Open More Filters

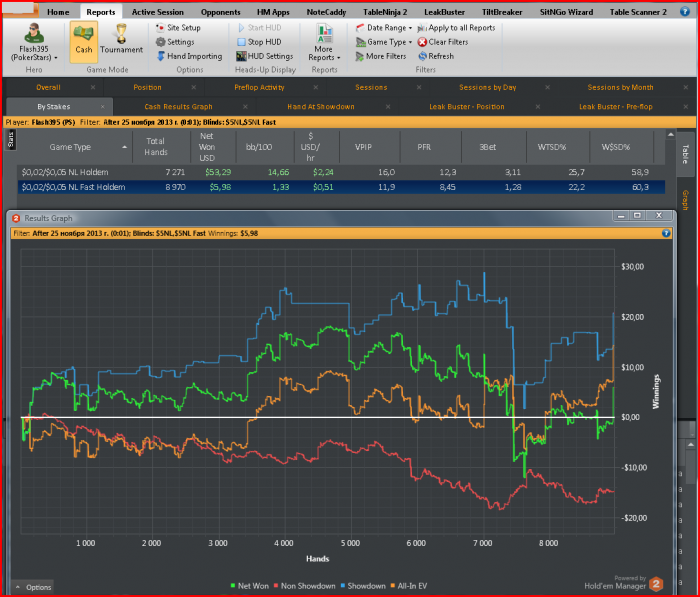[381, 56]
